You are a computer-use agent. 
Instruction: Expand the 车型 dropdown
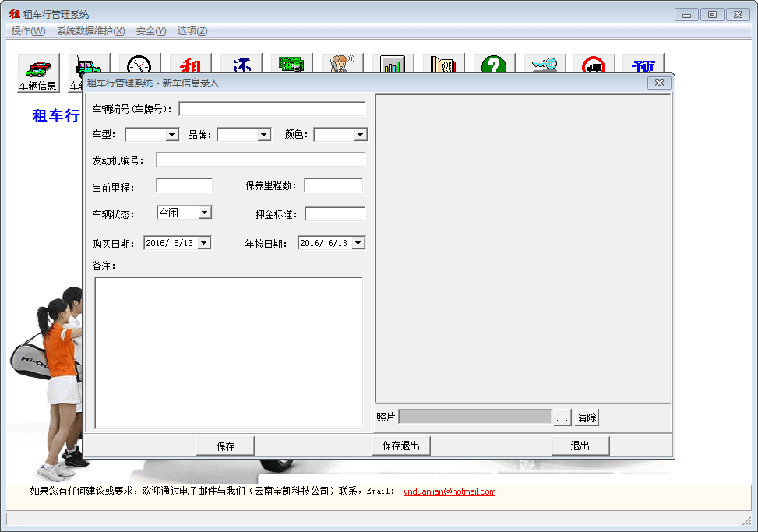point(172,134)
